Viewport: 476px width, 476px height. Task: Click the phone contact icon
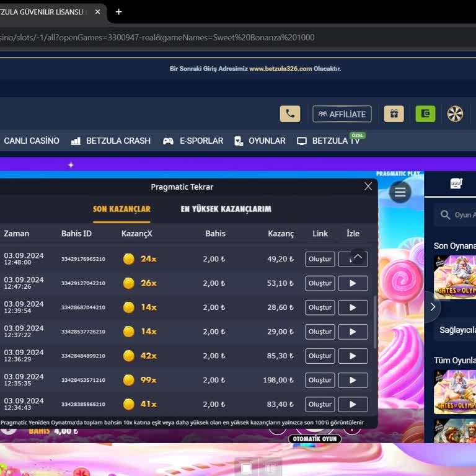[290, 114]
